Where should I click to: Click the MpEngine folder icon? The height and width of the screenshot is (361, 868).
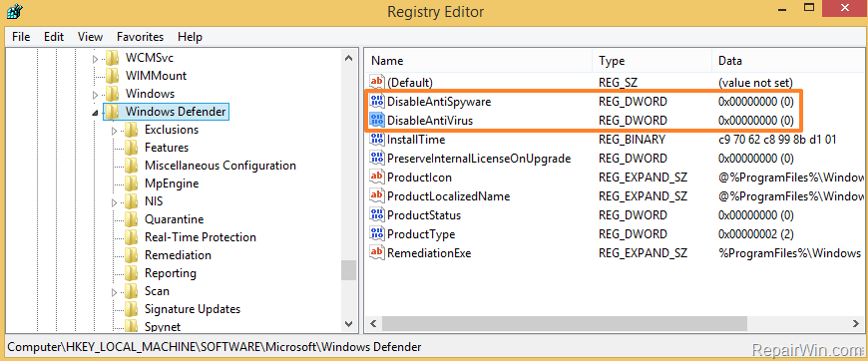131,183
